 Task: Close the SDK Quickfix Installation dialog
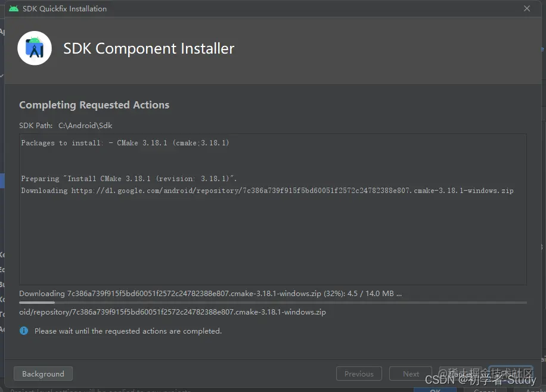(x=527, y=8)
